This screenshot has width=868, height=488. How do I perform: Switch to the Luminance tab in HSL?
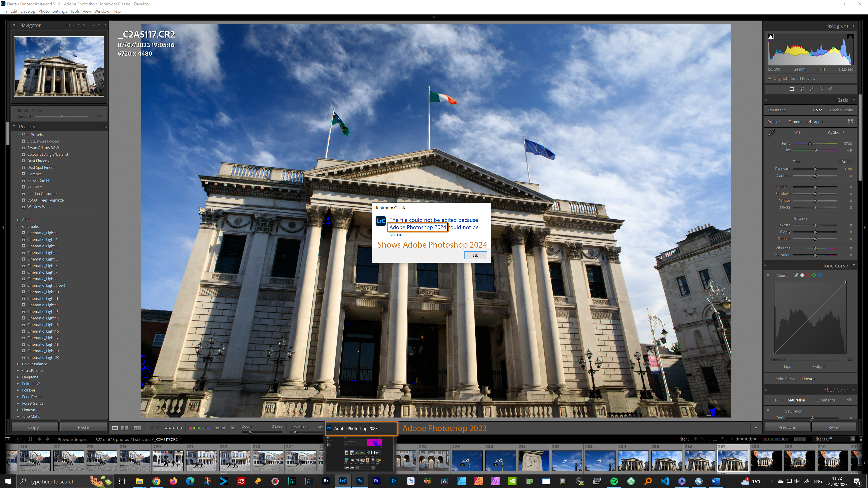tap(826, 400)
